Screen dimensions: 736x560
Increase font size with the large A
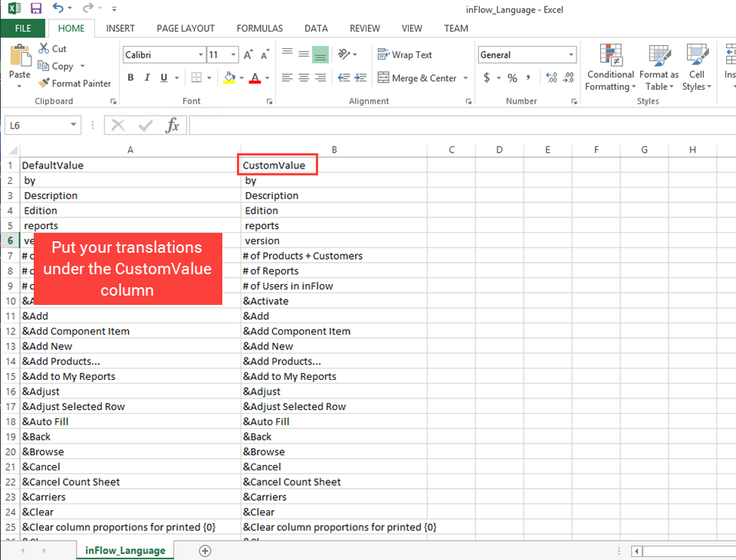click(x=248, y=54)
